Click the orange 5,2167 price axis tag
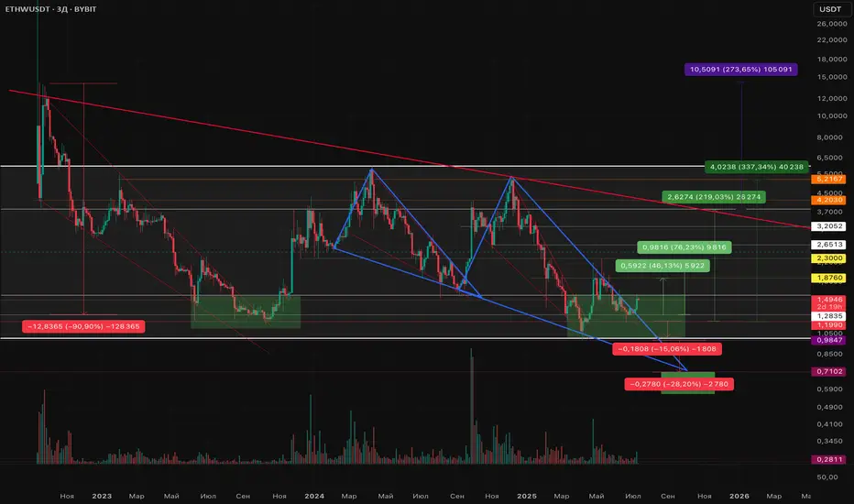 [828, 180]
